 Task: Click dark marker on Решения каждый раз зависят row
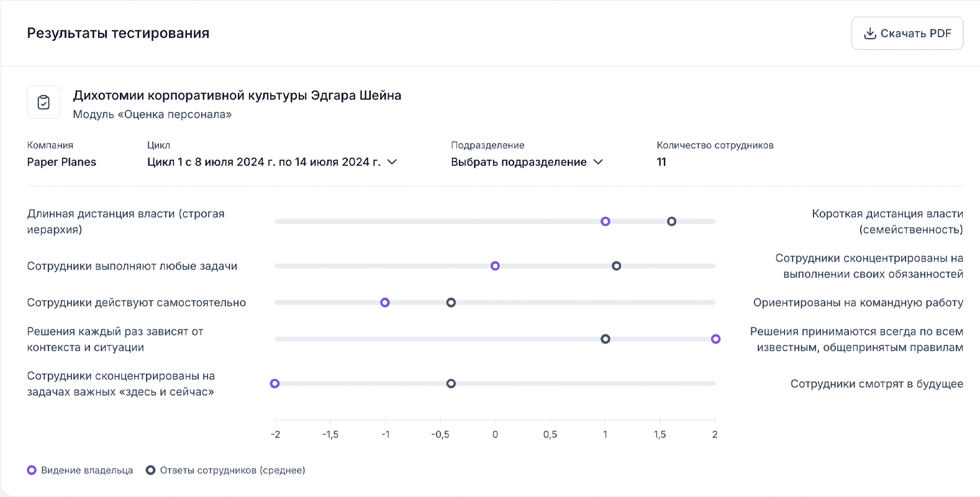606,339
